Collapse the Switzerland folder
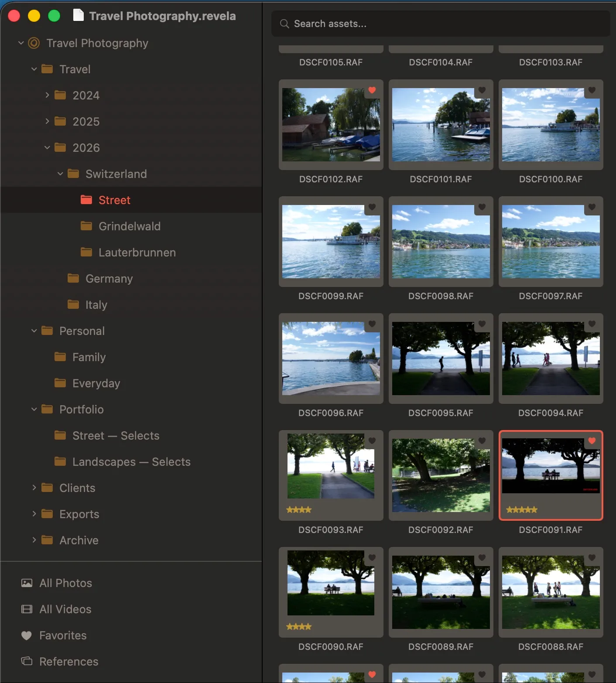The height and width of the screenshot is (683, 616). (60, 174)
